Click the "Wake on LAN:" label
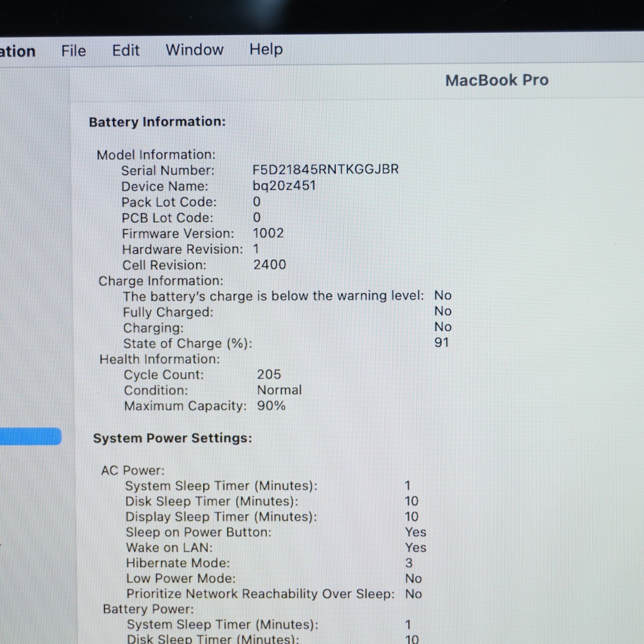 point(169,548)
